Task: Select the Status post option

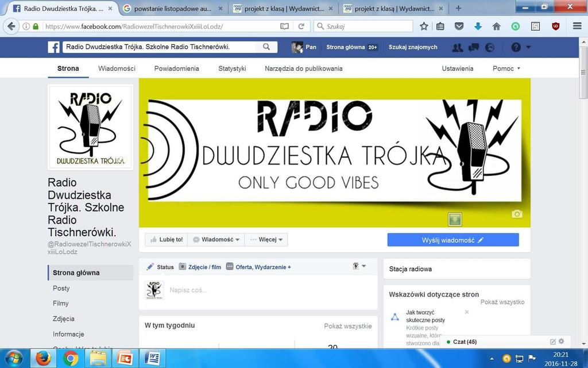Action: coord(161,267)
